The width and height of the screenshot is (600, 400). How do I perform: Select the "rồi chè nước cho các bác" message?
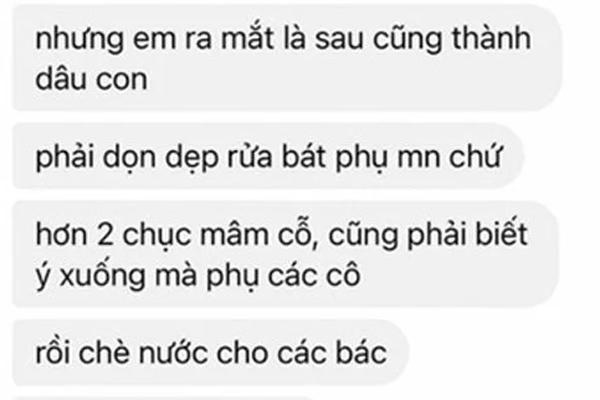tap(210, 353)
